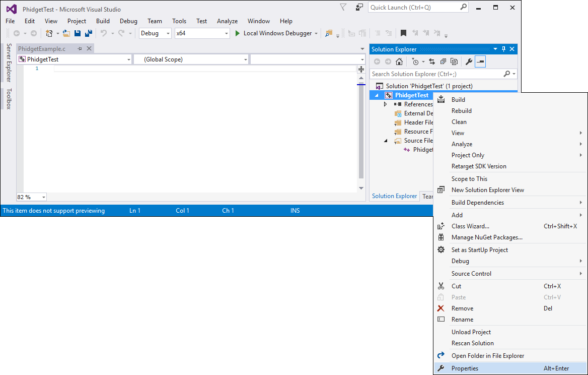The height and width of the screenshot is (375, 588).
Task: Click the feedback icon beside Quick Launch
Action: pos(359,7)
